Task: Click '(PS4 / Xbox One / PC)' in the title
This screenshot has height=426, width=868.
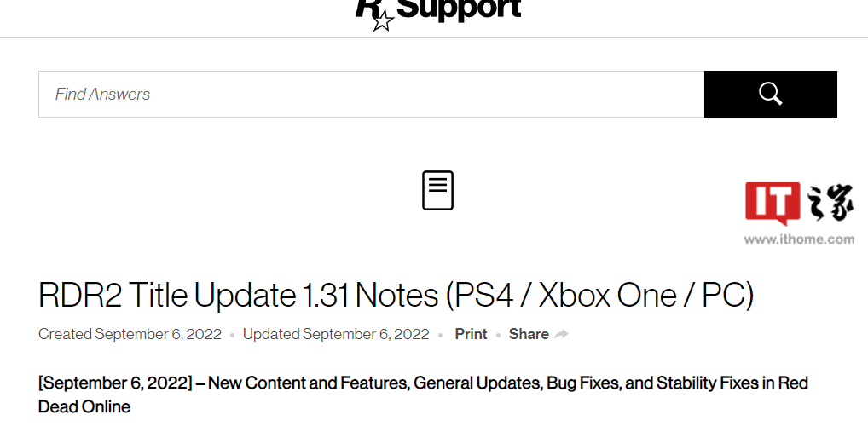Action: [x=600, y=295]
